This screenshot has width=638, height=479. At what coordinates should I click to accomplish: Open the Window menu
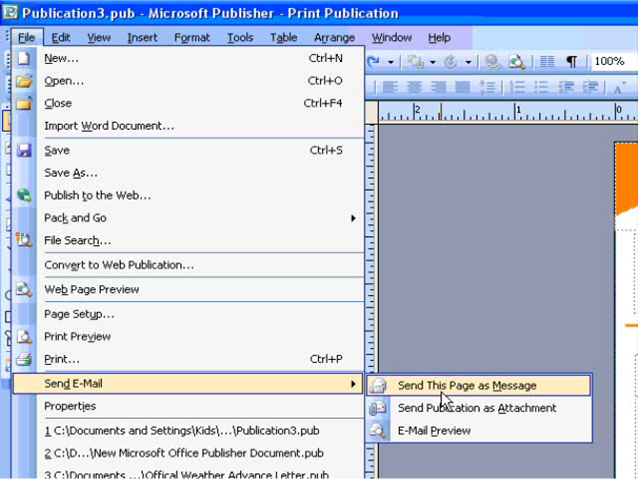(391, 38)
